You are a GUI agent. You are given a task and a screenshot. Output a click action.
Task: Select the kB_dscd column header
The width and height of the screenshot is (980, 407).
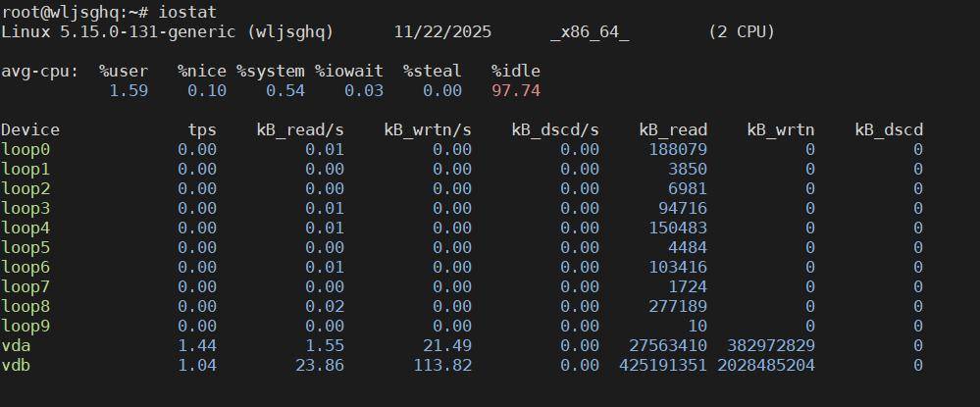tap(889, 130)
